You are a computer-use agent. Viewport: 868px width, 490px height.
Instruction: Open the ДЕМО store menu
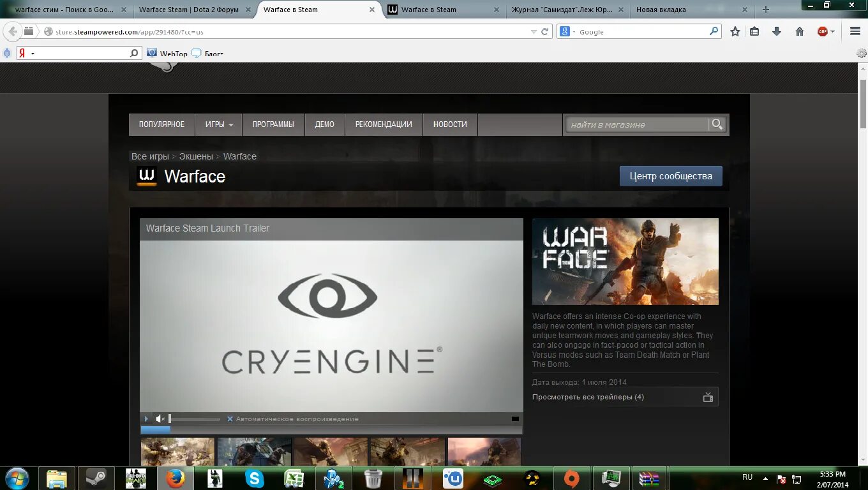click(324, 124)
